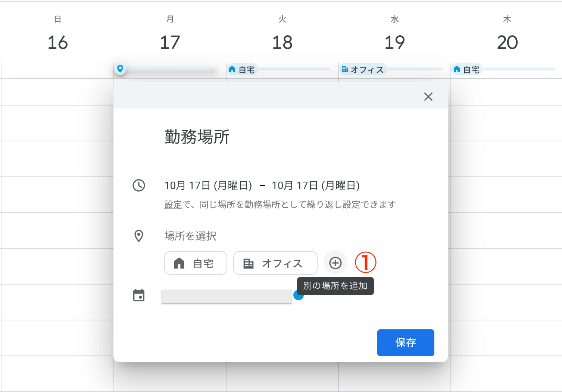Click the location pin icon on Monday 17
This screenshot has width=562, height=392.
click(x=120, y=69)
